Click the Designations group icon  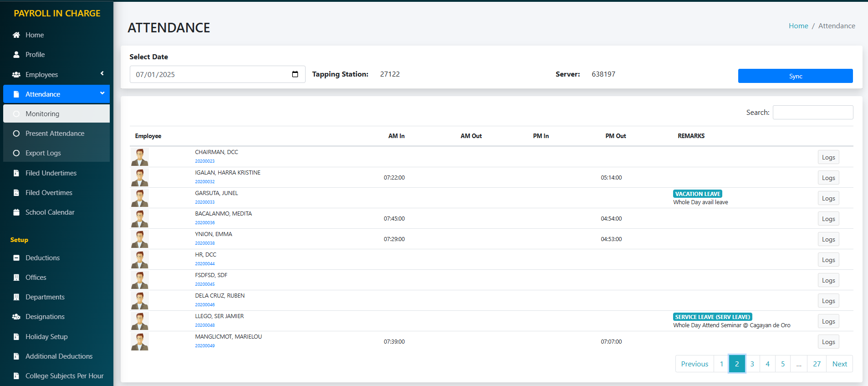pos(16,317)
